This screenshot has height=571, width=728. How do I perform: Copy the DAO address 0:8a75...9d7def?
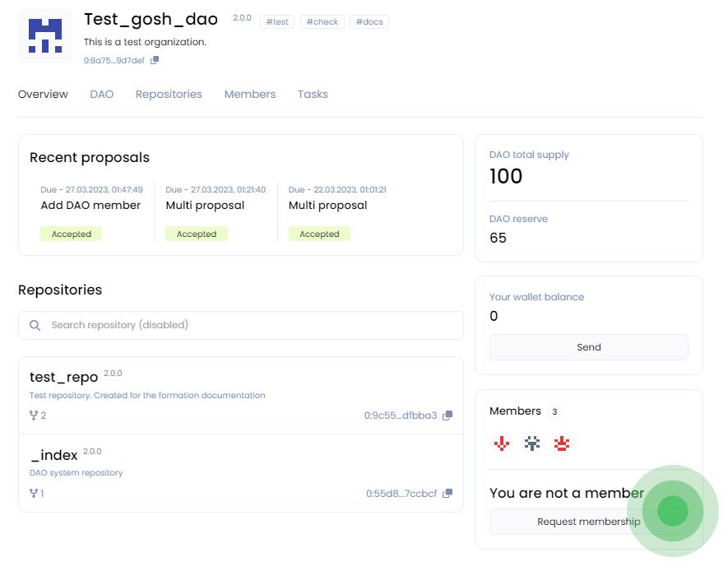pos(155,60)
